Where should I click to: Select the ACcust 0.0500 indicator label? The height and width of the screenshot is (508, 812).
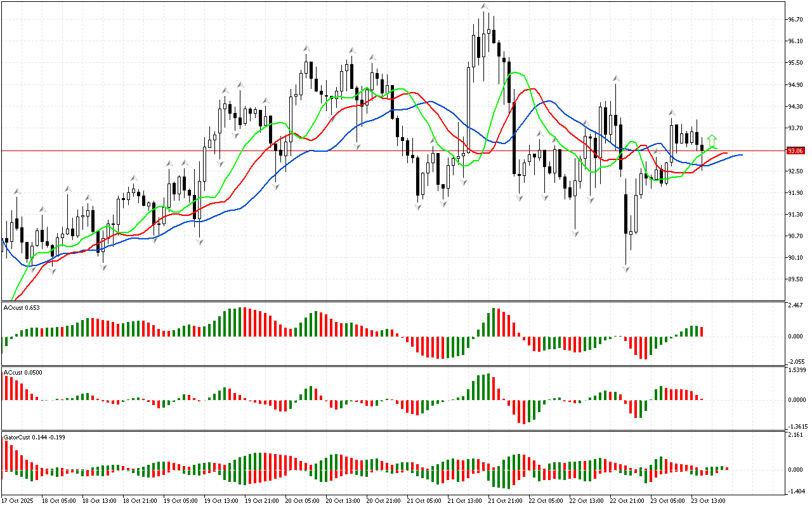pyautogui.click(x=23, y=372)
